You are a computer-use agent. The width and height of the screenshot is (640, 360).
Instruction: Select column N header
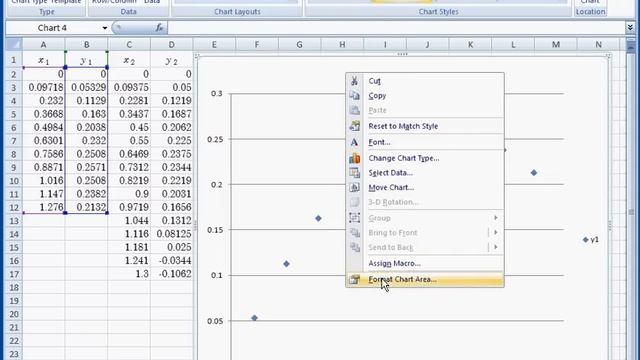point(598,44)
